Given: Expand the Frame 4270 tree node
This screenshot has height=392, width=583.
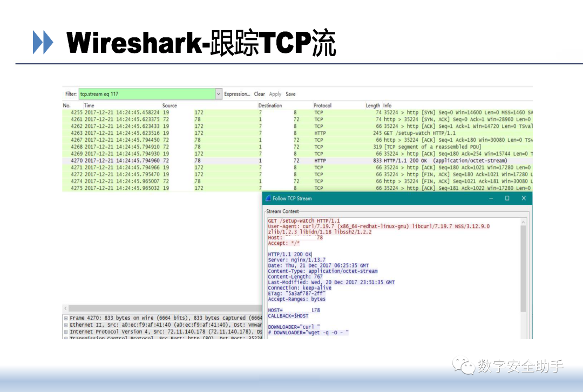Looking at the screenshot, I should 66,318.
